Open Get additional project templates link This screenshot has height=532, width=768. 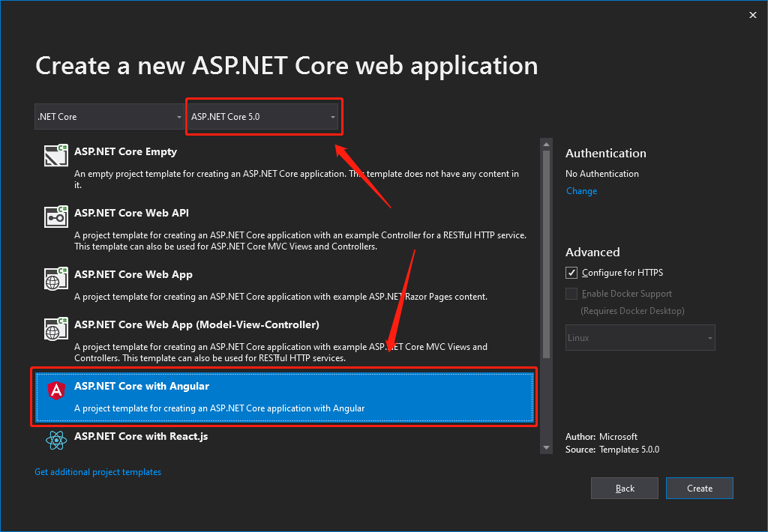pos(98,472)
